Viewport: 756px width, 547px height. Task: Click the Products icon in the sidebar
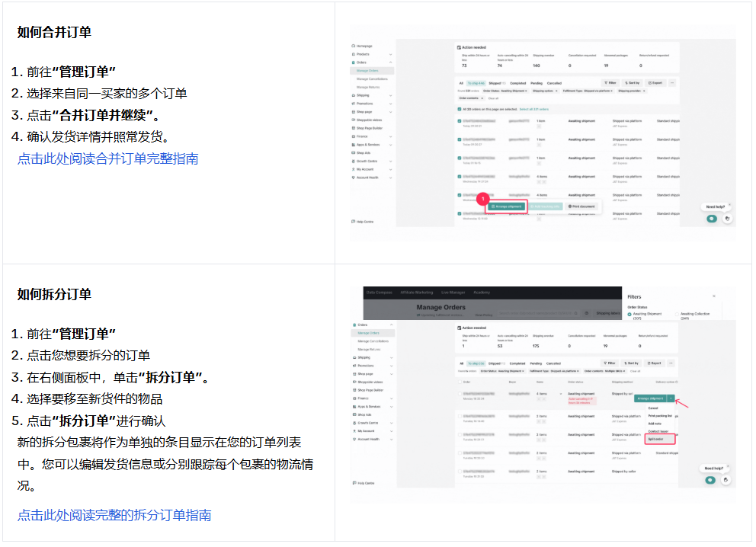click(x=354, y=54)
